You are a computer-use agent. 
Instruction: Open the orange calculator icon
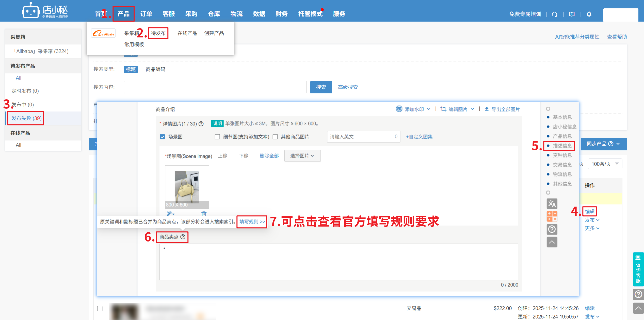coord(552,216)
